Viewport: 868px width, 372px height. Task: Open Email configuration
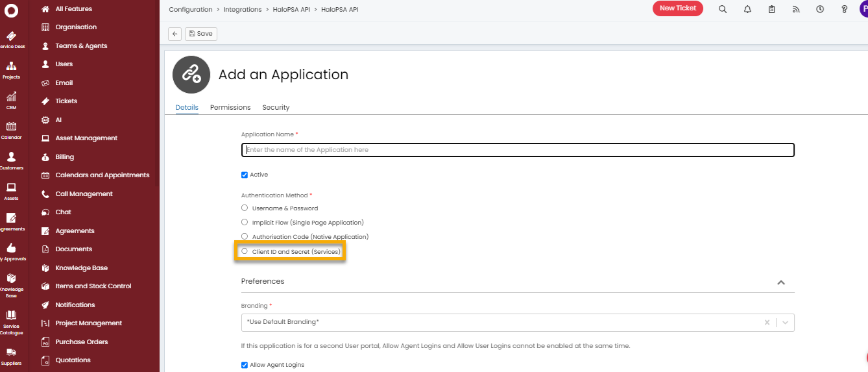coord(64,83)
